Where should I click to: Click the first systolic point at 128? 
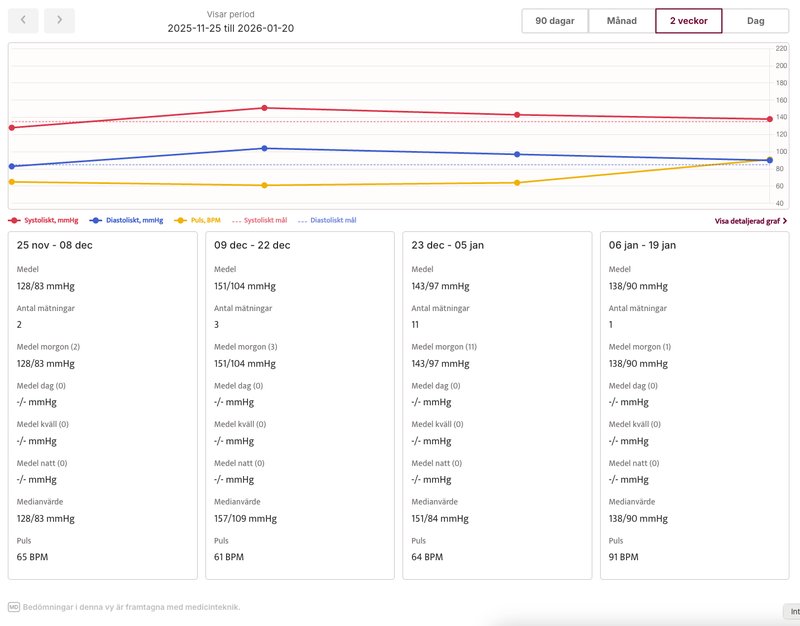pos(12,128)
